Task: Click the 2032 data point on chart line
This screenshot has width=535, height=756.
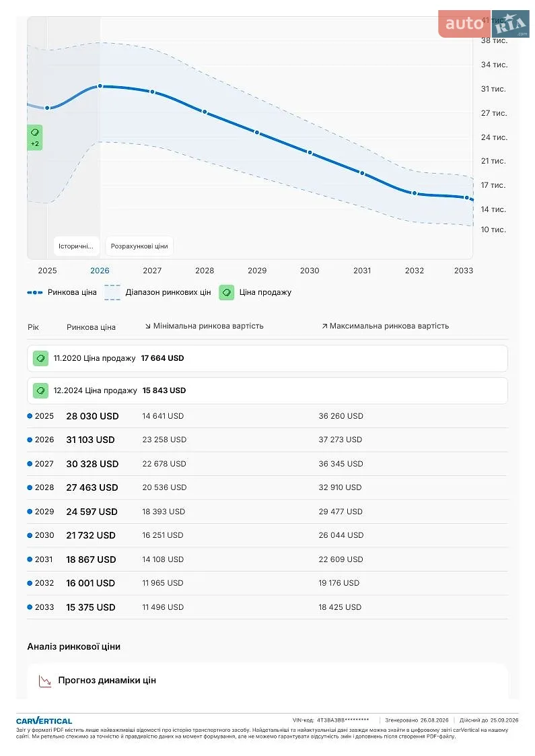Action: click(414, 193)
